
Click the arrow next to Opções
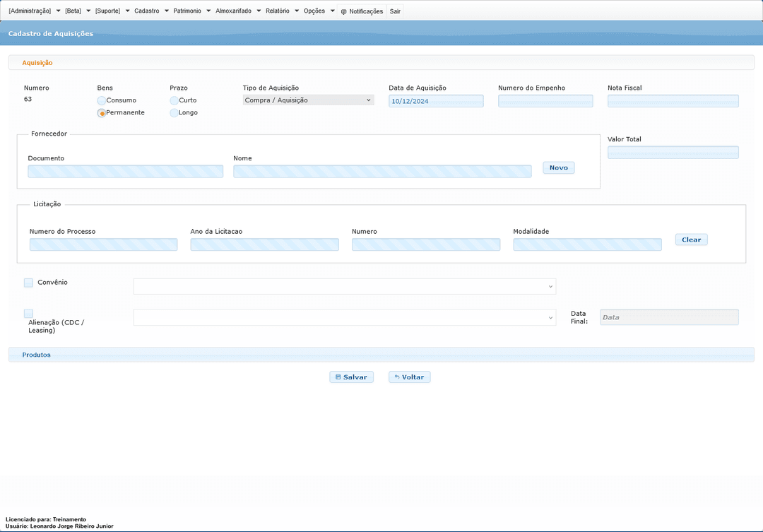click(332, 11)
